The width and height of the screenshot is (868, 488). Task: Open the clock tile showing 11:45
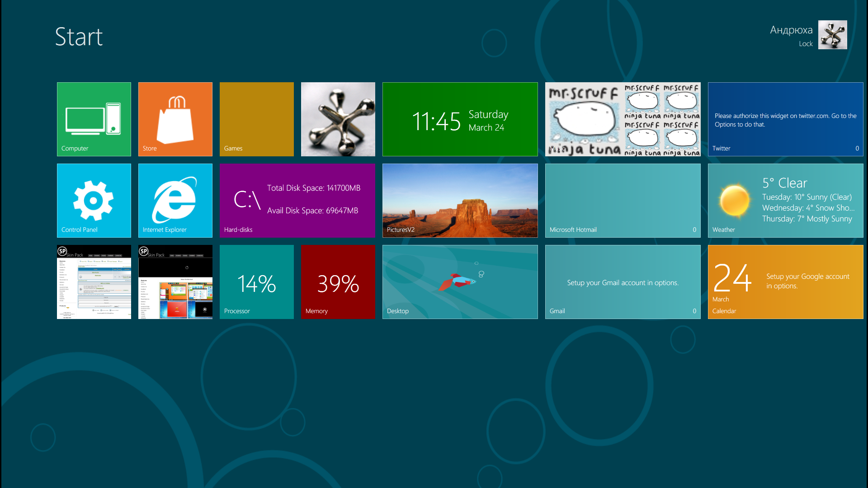460,119
